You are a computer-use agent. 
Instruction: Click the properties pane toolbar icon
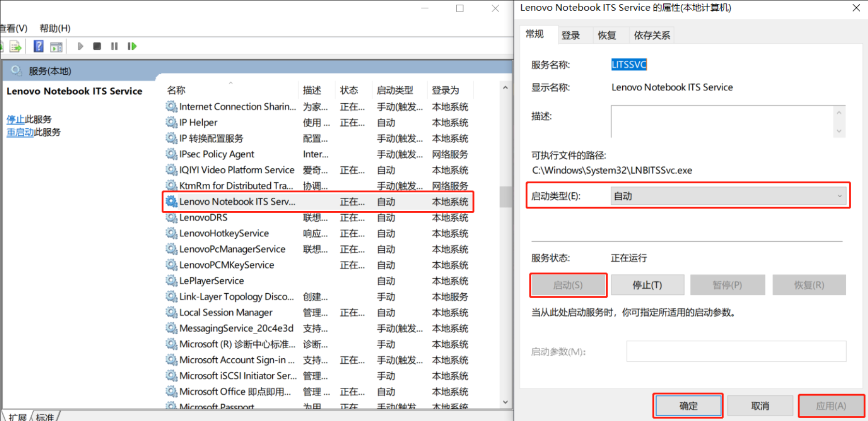point(56,47)
